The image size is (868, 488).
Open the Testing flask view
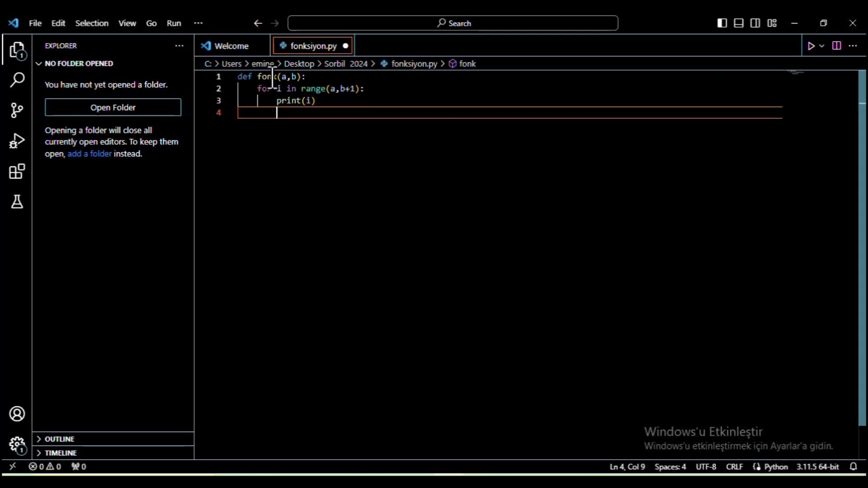click(17, 202)
